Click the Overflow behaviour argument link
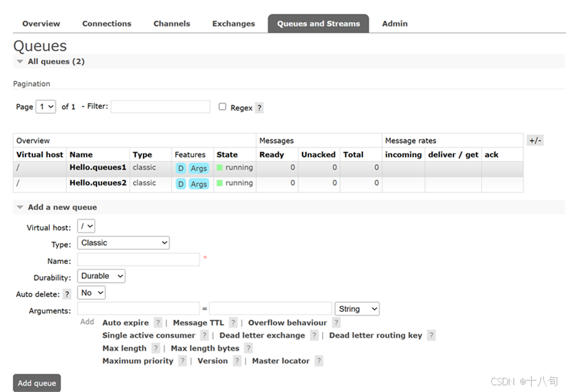This screenshot has height=392, width=566. point(287,323)
